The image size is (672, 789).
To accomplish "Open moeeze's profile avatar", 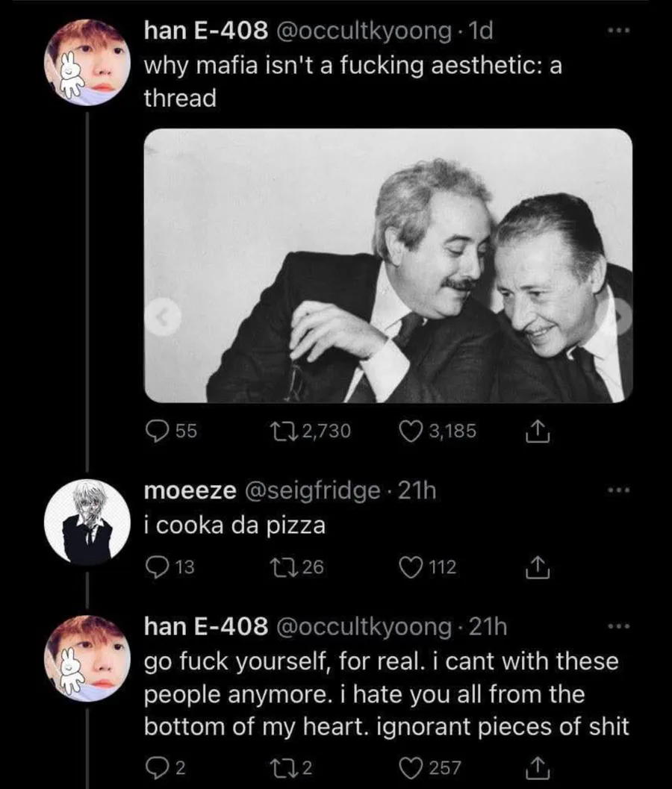I will point(89,521).
